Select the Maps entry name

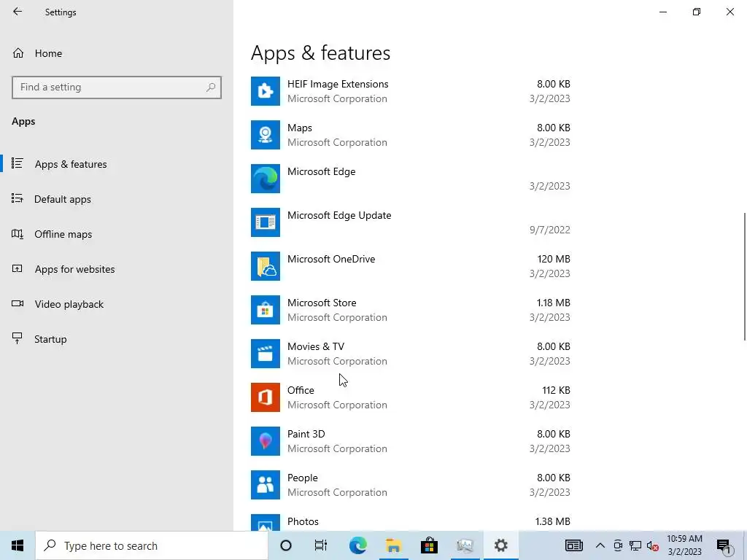[x=300, y=128]
